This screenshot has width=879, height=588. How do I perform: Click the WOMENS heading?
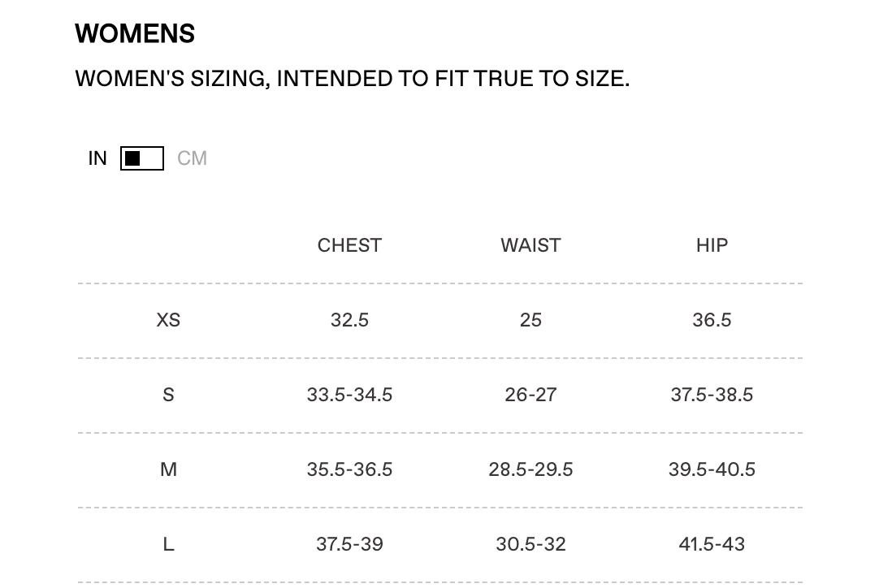[135, 34]
